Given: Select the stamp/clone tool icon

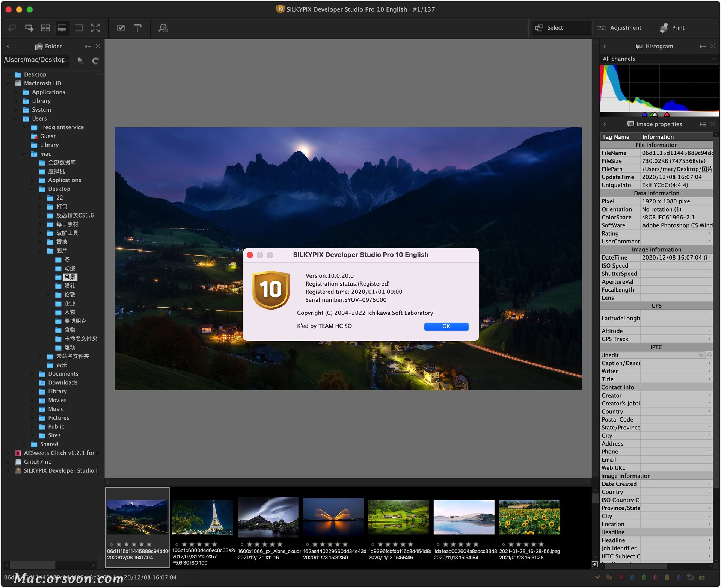Looking at the screenshot, I should 138,28.
